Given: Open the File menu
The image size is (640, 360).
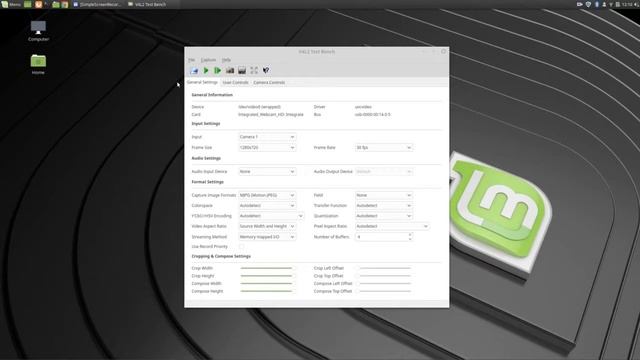Looking at the screenshot, I should pos(191,60).
